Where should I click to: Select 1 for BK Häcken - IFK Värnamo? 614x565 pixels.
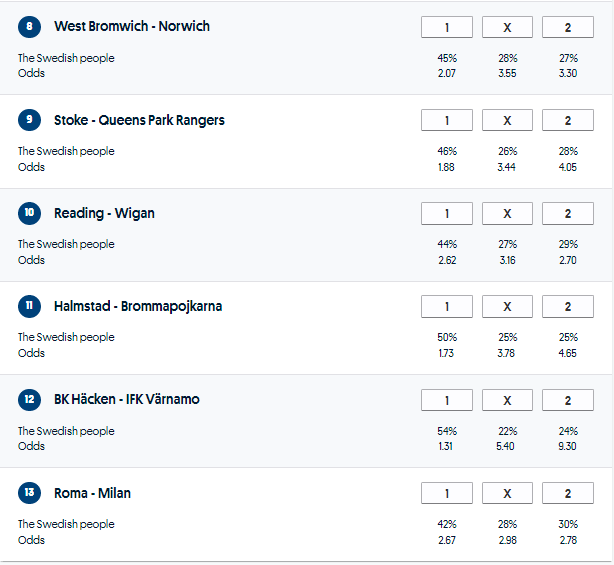pos(447,400)
